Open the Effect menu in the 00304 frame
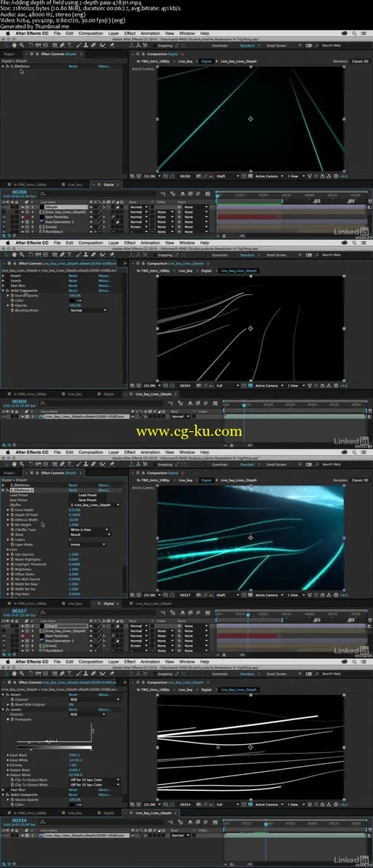Viewport: 373px width, 868px height. pyautogui.click(x=130, y=242)
